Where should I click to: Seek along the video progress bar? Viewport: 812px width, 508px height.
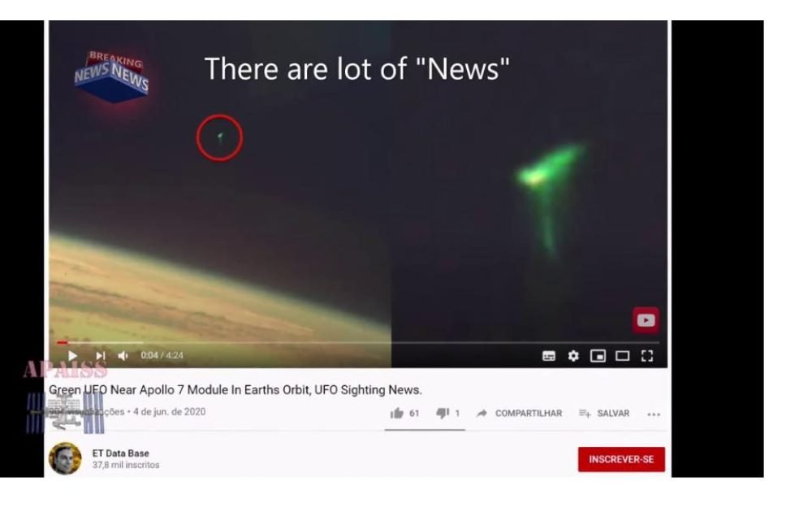358,343
